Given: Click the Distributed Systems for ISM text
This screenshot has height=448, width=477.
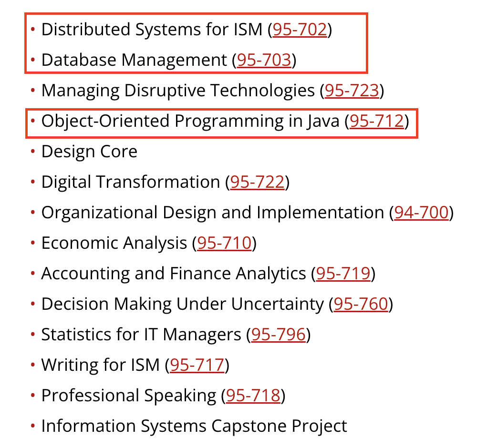Looking at the screenshot, I should click(152, 30).
